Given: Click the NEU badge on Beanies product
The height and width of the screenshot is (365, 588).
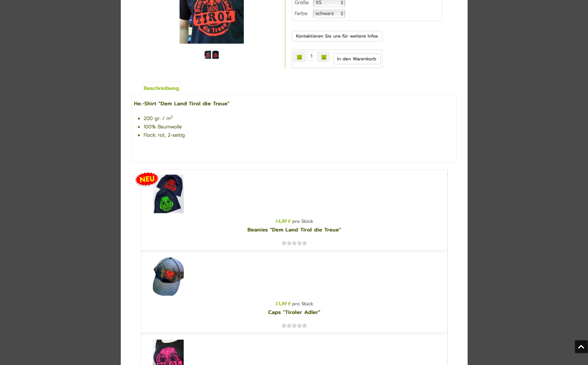Looking at the screenshot, I should tap(147, 179).
